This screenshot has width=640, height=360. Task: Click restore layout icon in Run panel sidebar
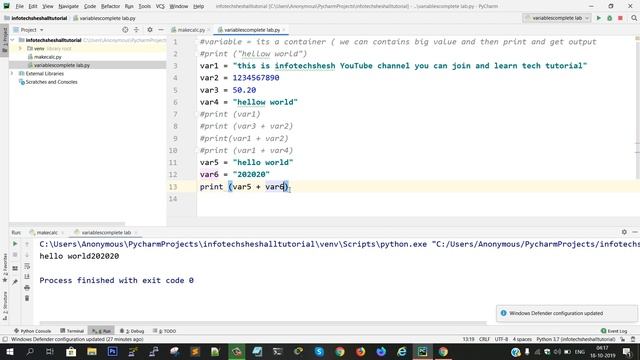(x=15, y=268)
